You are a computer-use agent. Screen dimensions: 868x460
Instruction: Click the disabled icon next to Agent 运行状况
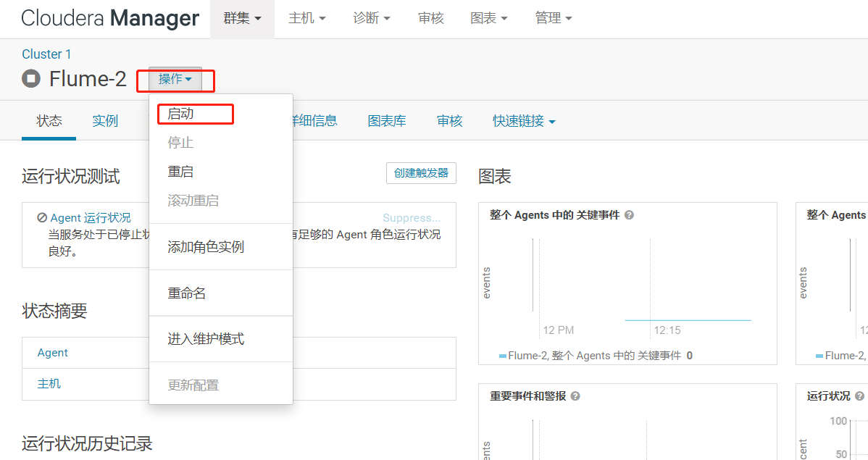(x=42, y=217)
